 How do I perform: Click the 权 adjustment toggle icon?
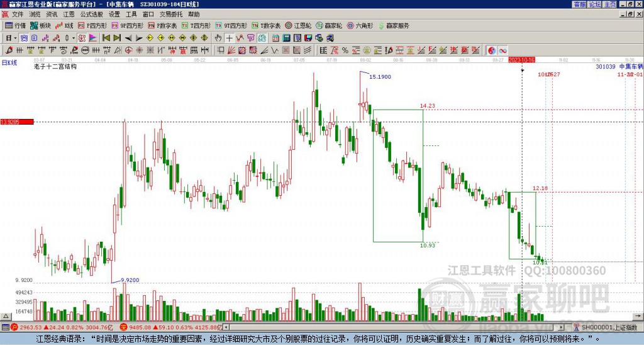click(x=82, y=38)
